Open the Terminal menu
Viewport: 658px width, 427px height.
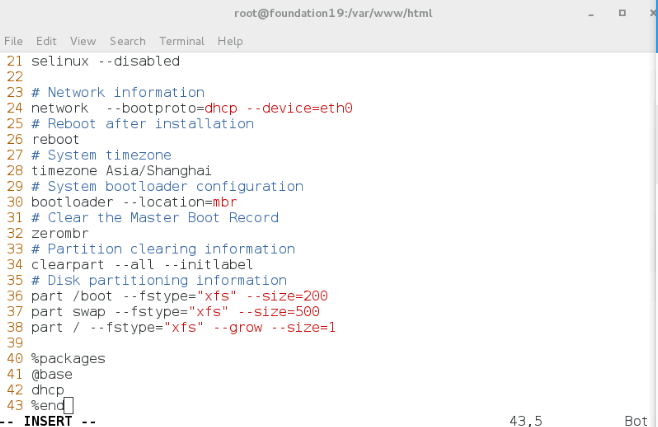pos(182,41)
